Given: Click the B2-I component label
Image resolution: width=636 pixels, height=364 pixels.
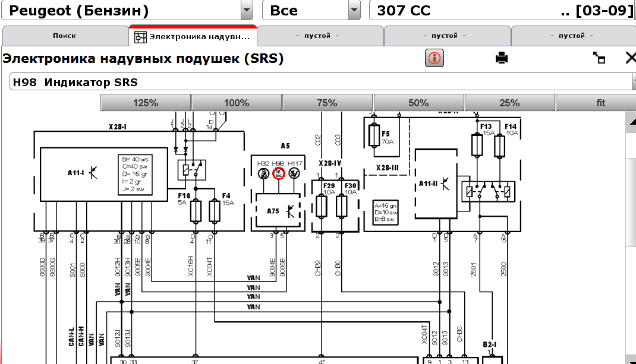Looking at the screenshot, I should coord(490,344).
